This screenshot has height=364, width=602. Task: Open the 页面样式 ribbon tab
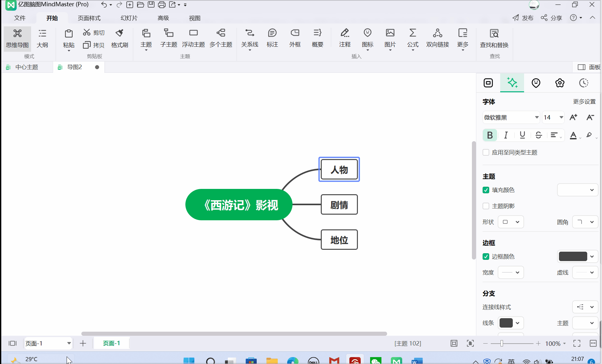coord(89,18)
